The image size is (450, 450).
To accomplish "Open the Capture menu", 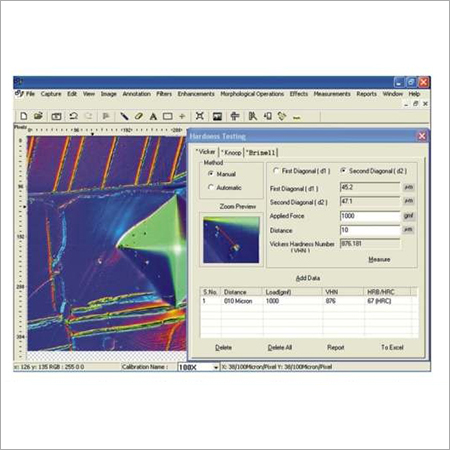I will 51,94.
